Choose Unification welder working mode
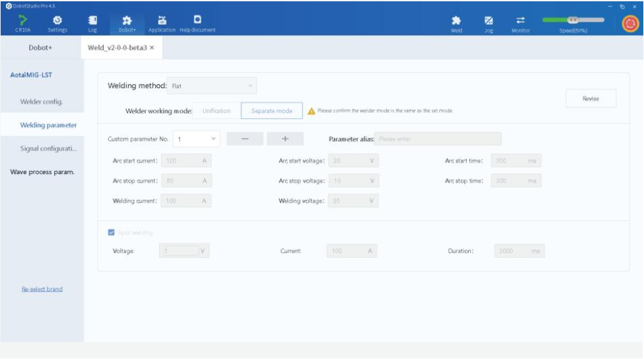 pos(216,111)
